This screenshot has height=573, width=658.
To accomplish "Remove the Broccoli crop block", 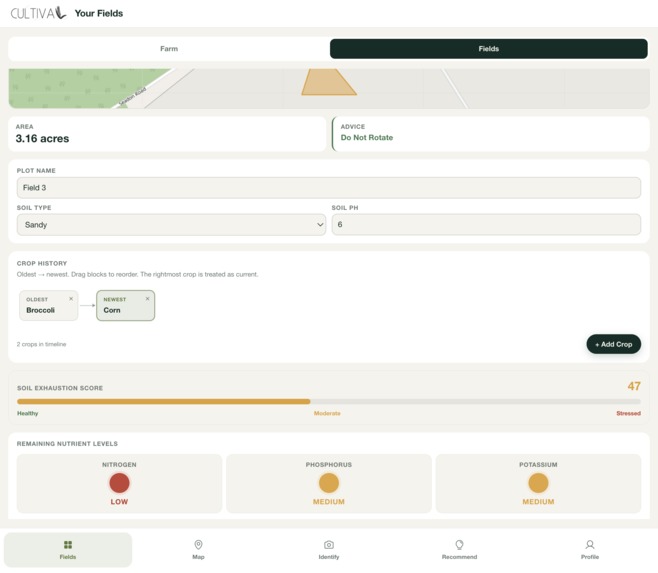I will click(x=71, y=298).
